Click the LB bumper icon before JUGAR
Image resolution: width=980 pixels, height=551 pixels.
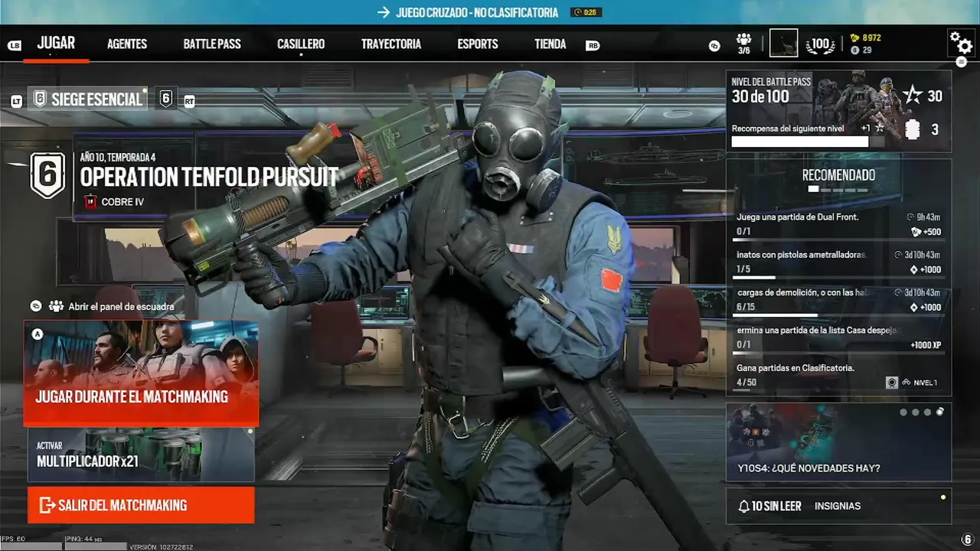[15, 45]
